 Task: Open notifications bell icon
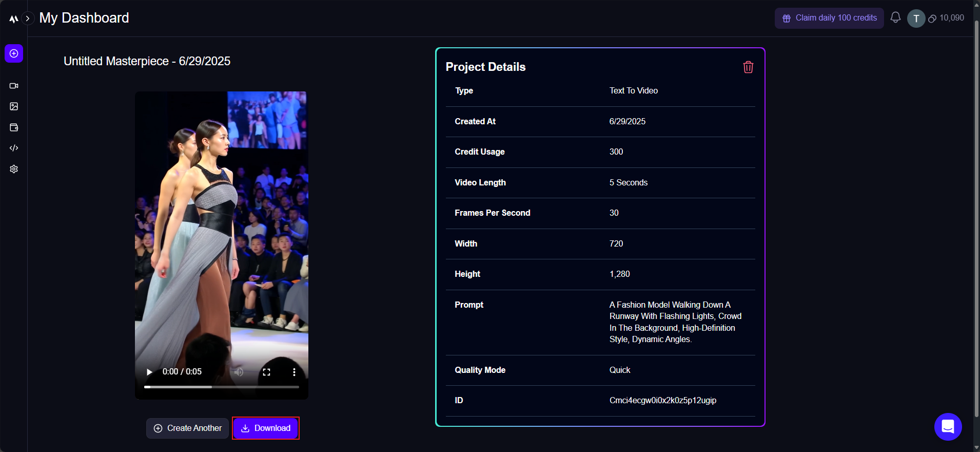click(895, 18)
